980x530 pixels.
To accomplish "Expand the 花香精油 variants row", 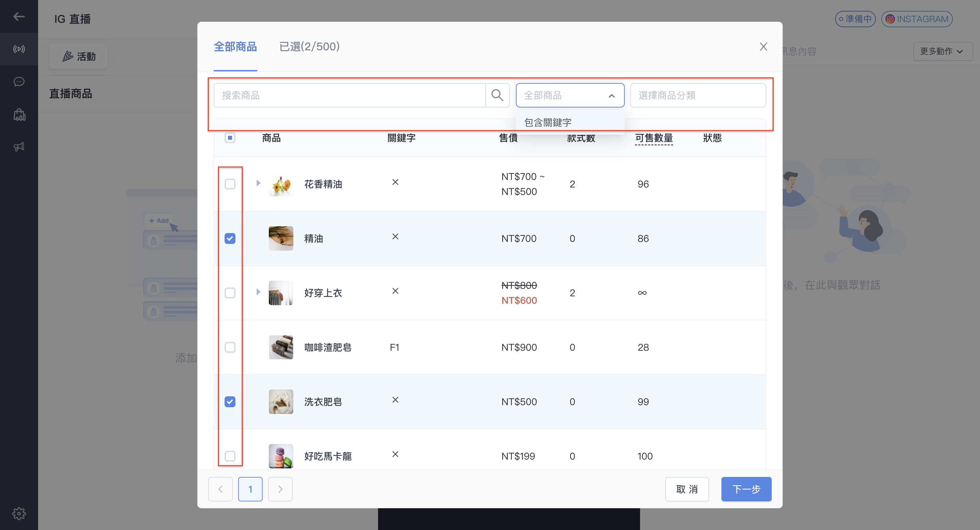I will tap(258, 183).
